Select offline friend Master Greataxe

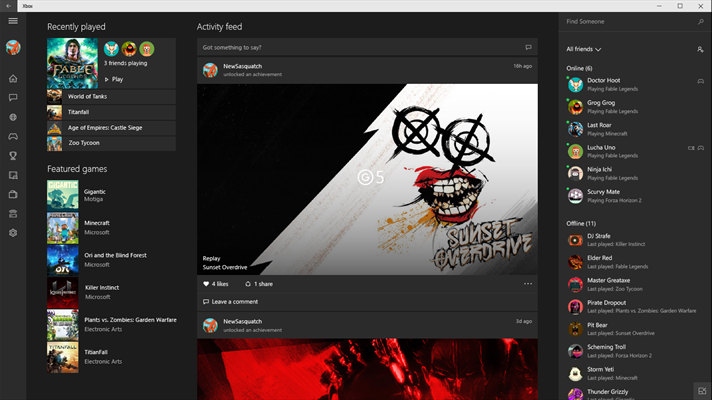(635, 284)
